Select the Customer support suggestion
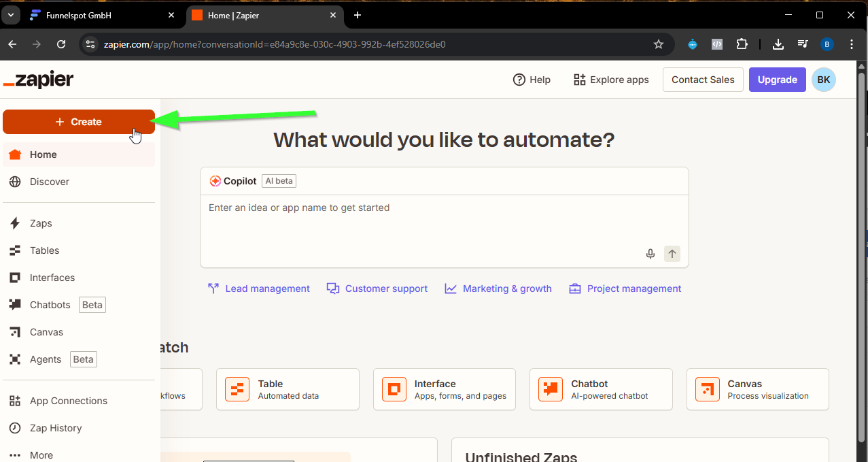The height and width of the screenshot is (462, 868). tap(377, 288)
